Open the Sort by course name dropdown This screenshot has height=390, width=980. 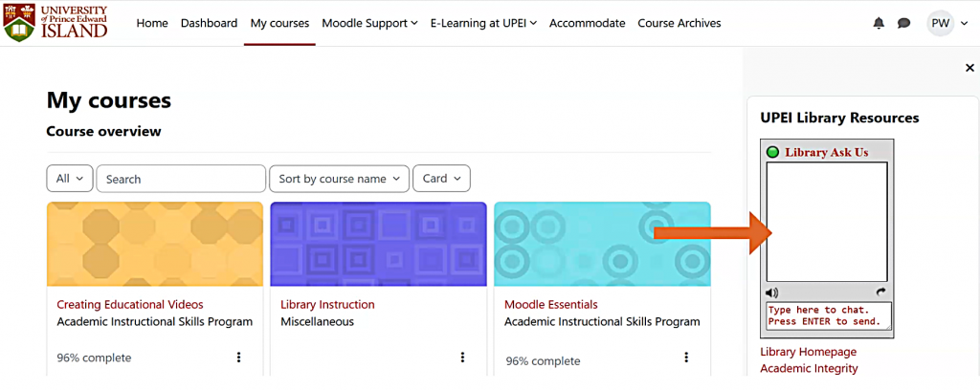[x=340, y=179]
